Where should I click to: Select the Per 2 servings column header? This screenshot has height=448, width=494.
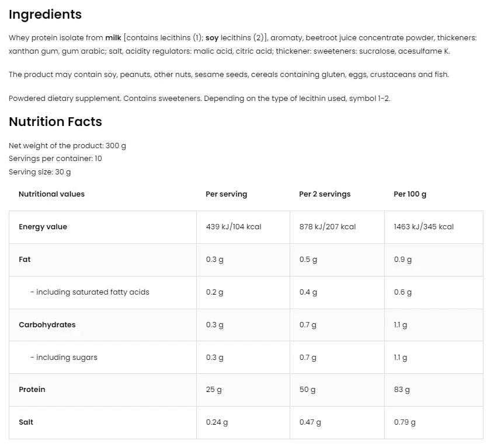325,194
